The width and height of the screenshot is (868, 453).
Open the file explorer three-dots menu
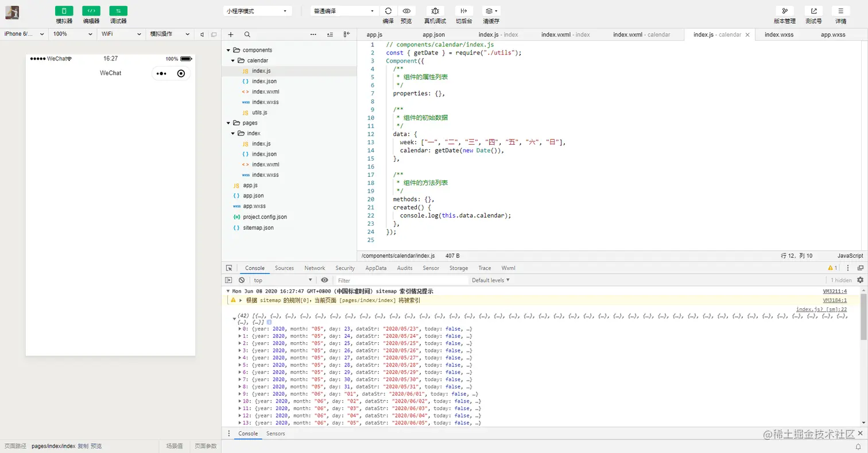313,34
